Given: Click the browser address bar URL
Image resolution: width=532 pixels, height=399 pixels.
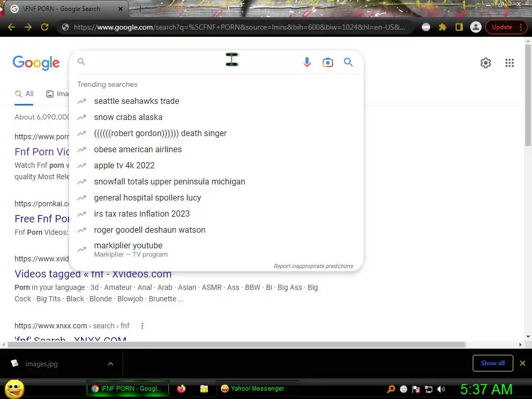Looking at the screenshot, I should [239, 27].
